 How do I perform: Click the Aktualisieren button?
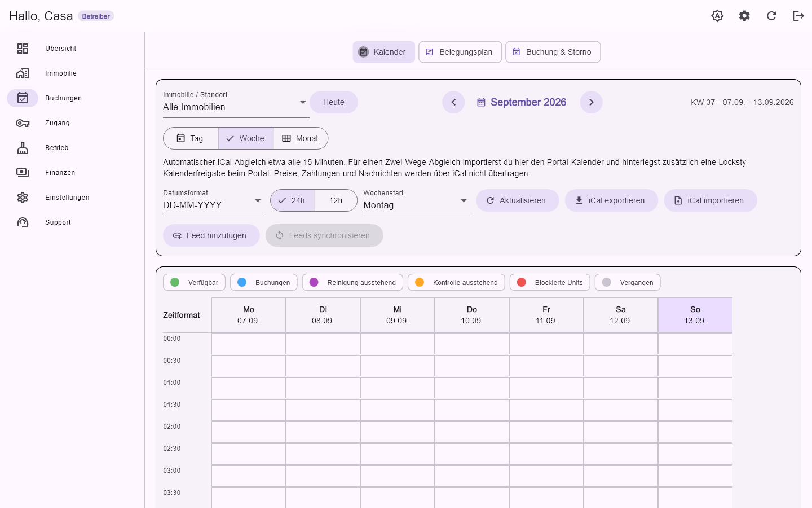(x=518, y=200)
